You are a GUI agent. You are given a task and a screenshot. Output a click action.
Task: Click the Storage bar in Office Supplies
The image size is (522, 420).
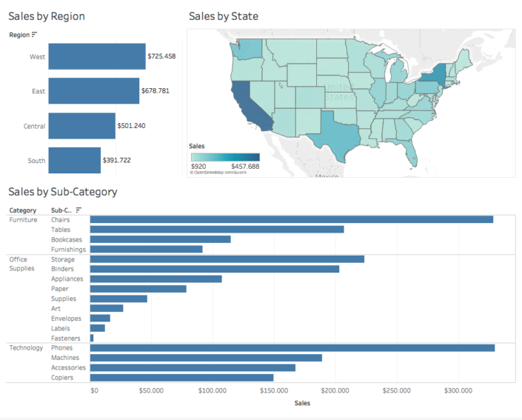coord(227,259)
